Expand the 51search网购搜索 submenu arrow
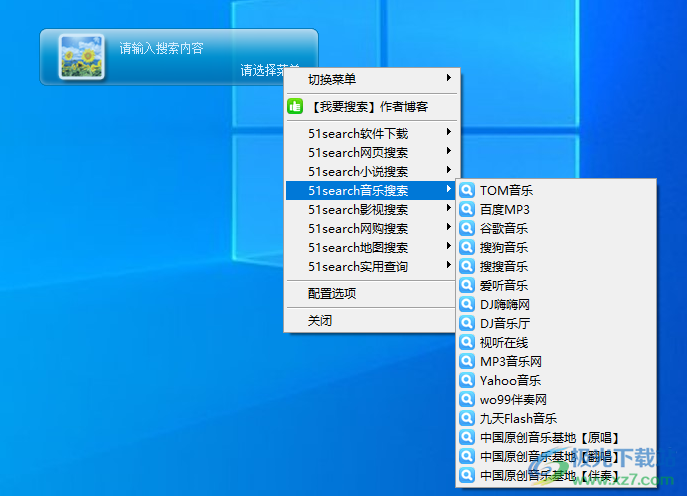 [448, 227]
